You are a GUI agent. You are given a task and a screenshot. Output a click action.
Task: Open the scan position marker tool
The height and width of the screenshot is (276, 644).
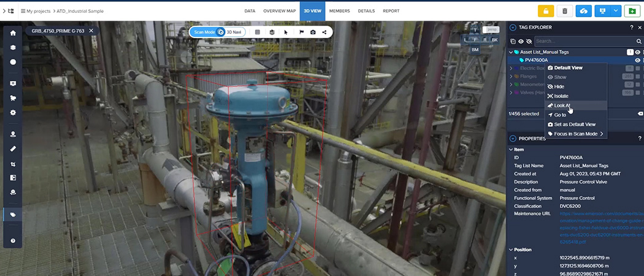[x=13, y=192]
